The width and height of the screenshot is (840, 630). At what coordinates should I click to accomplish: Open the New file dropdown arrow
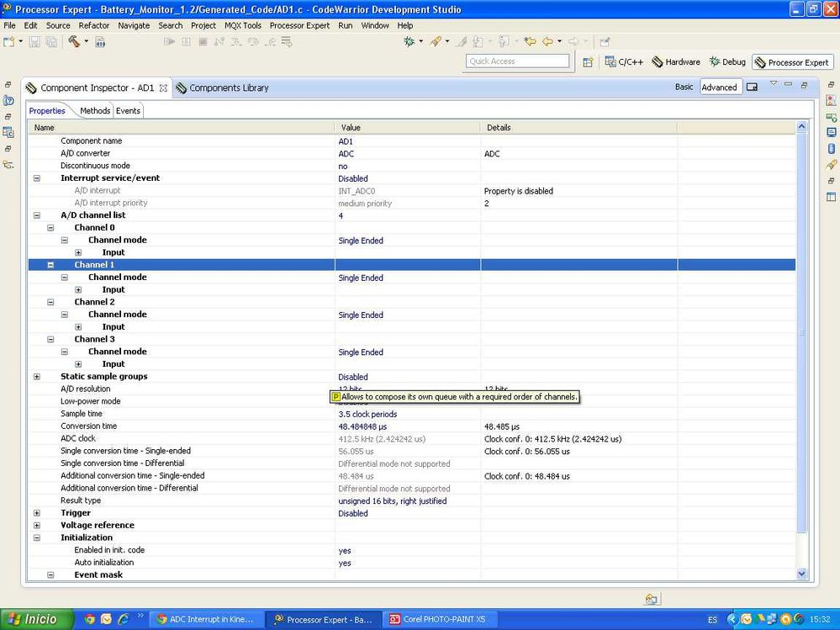tap(21, 41)
